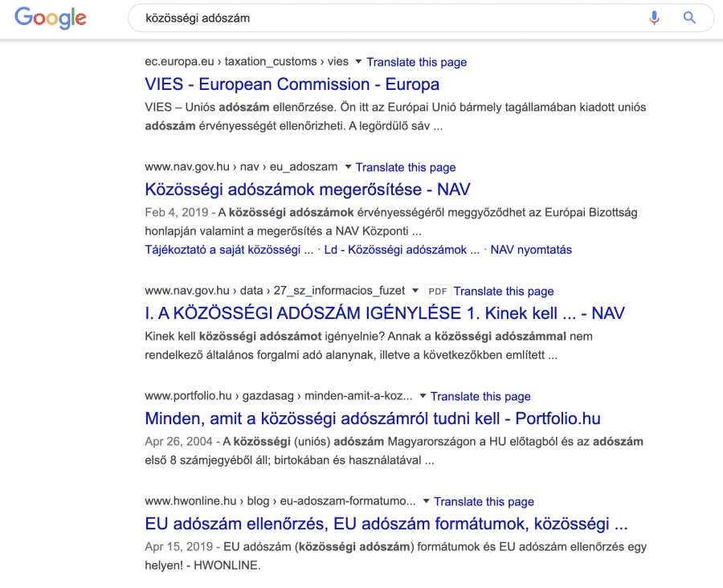Open Portfolio.hu közösségi adószámról article
The height and width of the screenshot is (588, 723).
(x=372, y=419)
